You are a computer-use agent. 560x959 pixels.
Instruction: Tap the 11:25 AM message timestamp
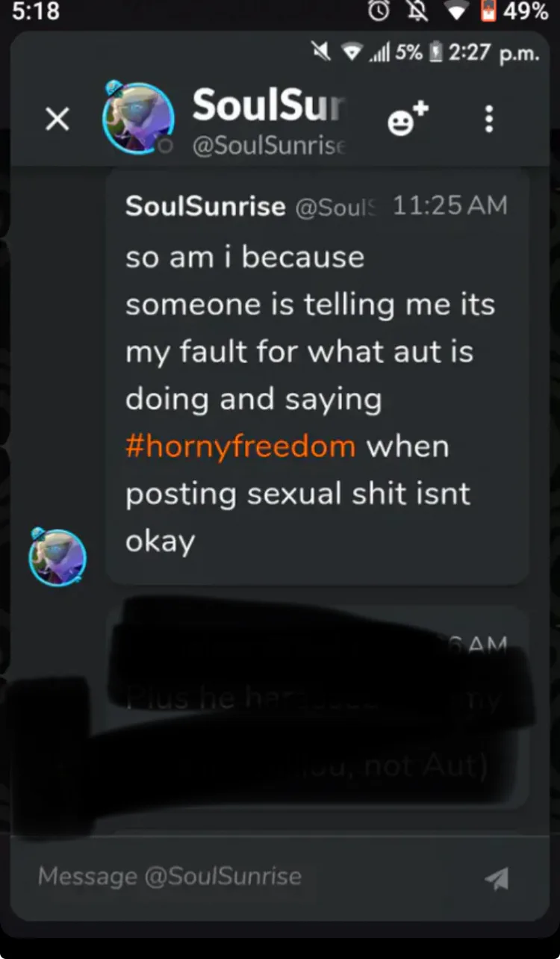449,205
